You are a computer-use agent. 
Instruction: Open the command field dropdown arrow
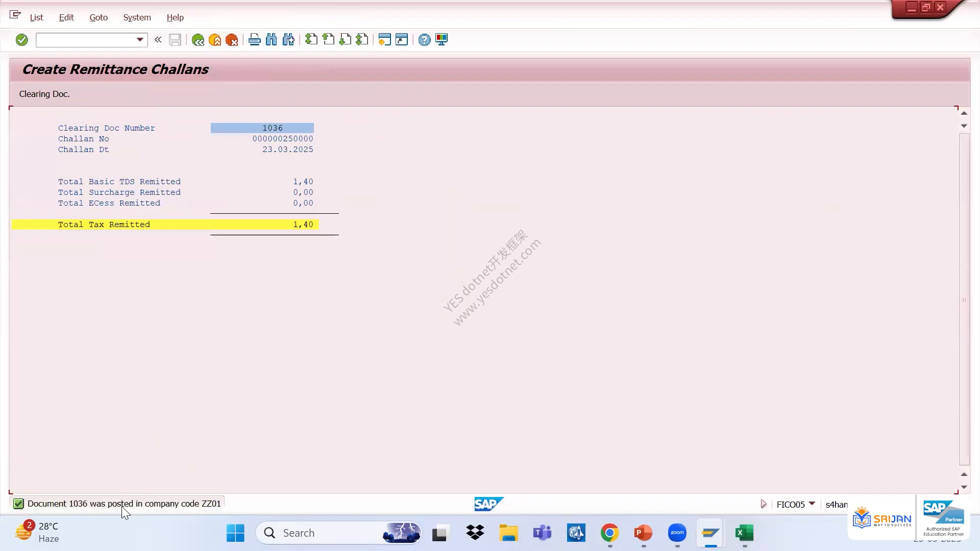point(139,40)
